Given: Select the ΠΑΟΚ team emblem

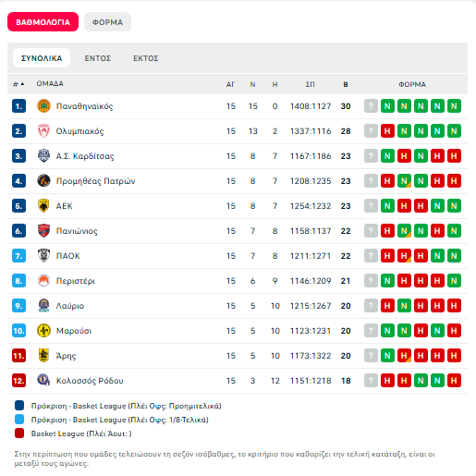Looking at the screenshot, I should coord(43,256).
